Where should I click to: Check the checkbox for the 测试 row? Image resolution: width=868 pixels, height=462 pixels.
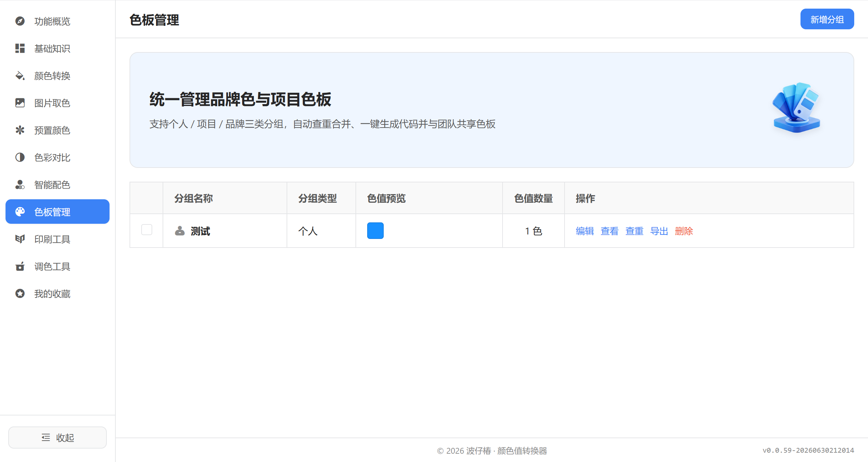[147, 230]
